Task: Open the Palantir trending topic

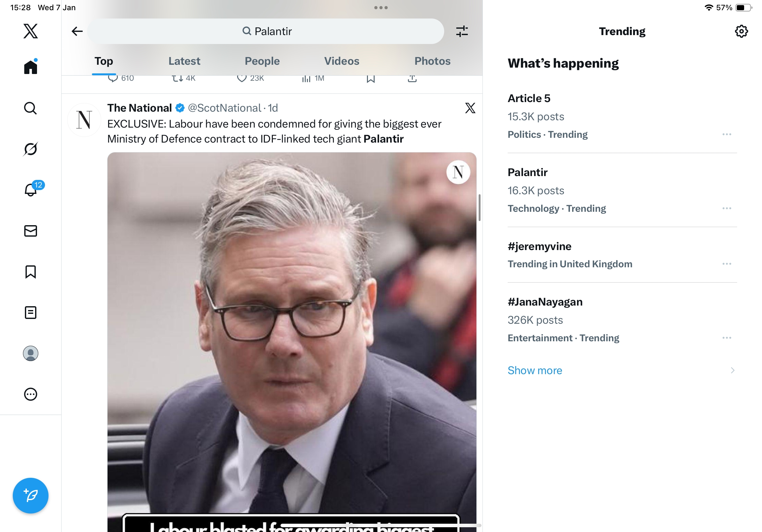Action: coord(527,172)
